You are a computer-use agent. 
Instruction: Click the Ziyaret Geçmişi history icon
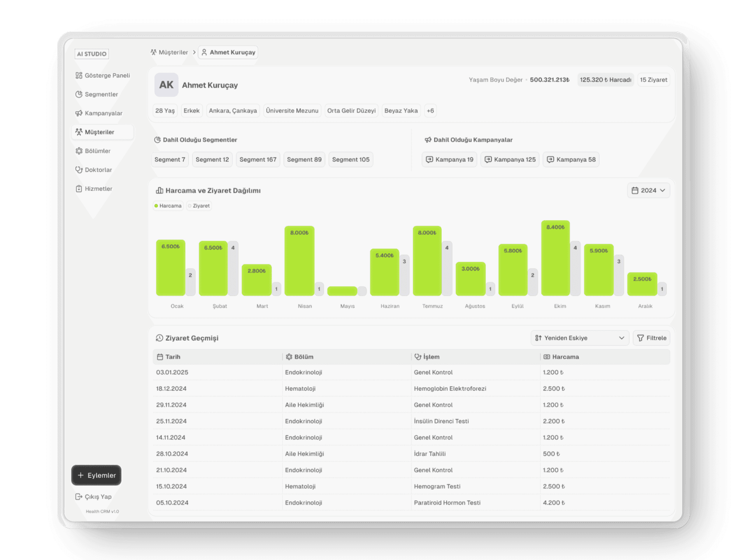(x=159, y=338)
